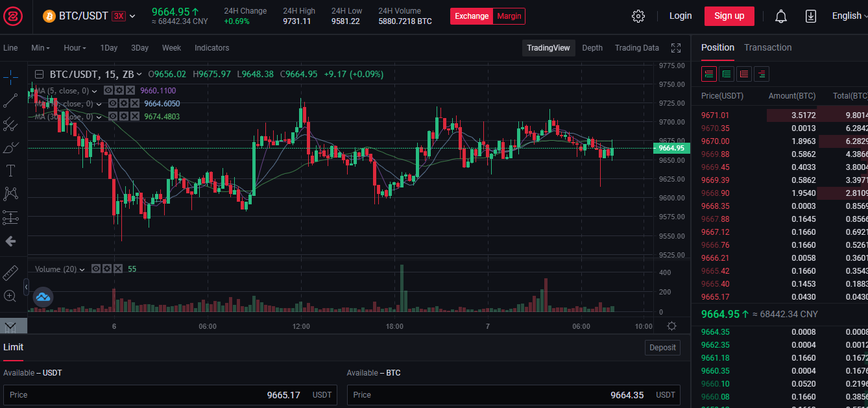
Task: Switch to the Transaction tab
Action: click(767, 47)
